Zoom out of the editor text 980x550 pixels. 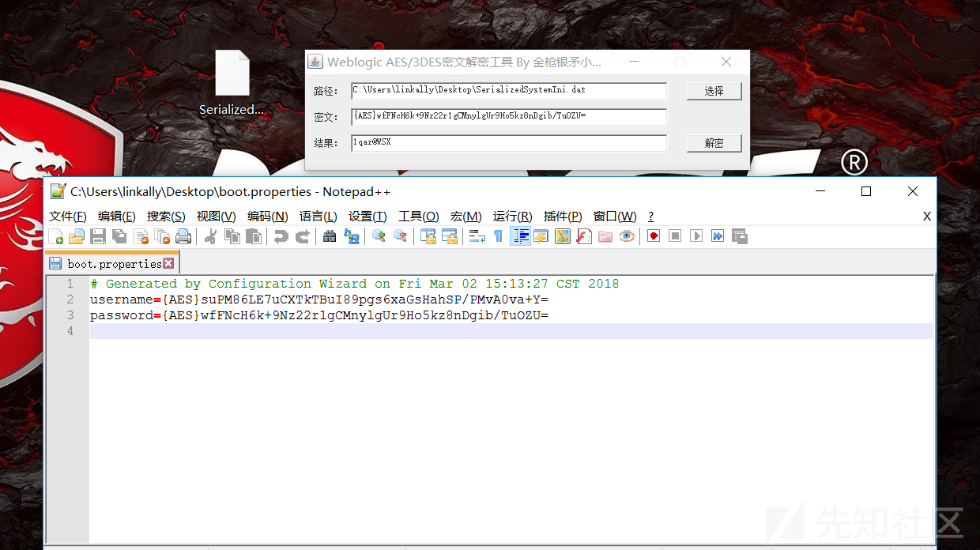coord(401,236)
